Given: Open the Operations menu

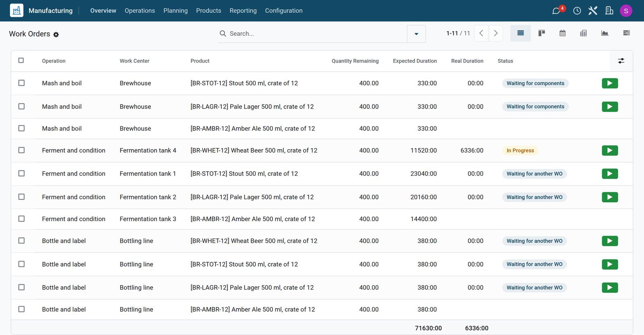Looking at the screenshot, I should (140, 11).
